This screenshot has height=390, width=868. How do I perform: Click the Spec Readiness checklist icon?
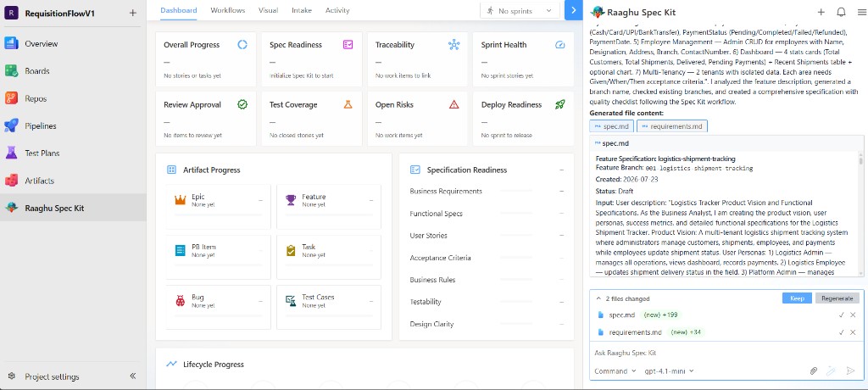[348, 45]
